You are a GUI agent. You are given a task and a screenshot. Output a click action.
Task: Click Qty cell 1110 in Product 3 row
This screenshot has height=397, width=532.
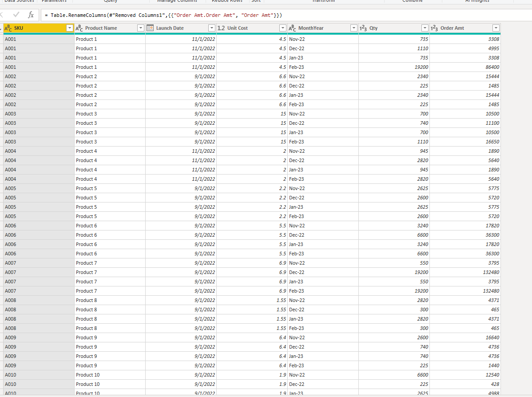(x=394, y=142)
